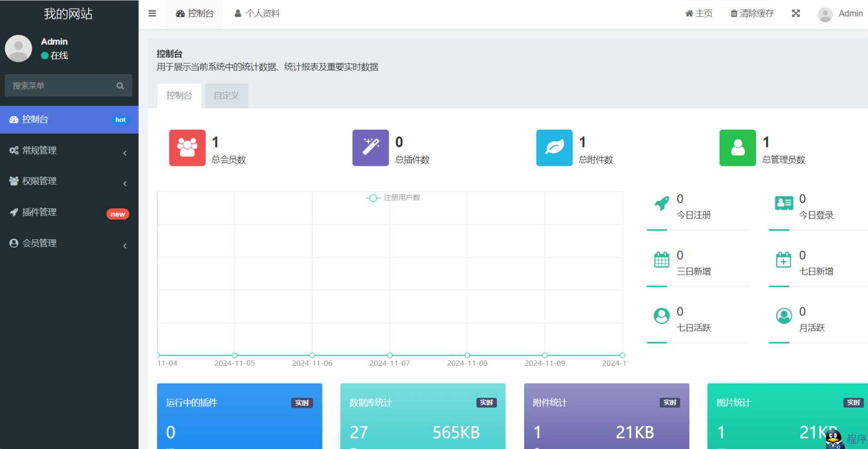Click the hot badge next to 控制台
Viewport: 868px width, 449px height.
120,119
